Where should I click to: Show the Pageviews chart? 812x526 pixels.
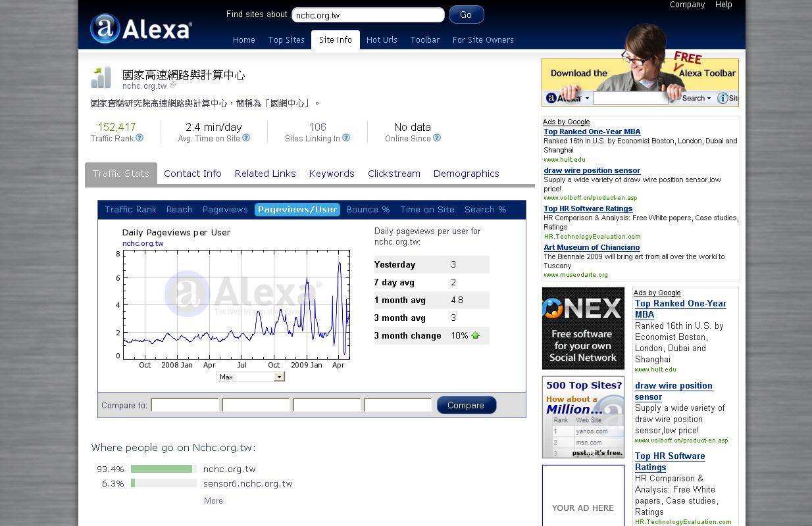tap(225, 210)
